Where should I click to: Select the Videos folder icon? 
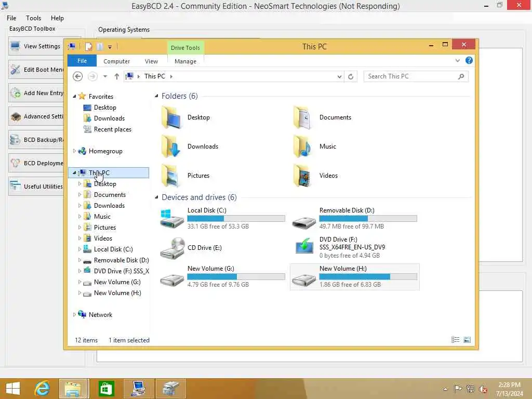pos(302,176)
